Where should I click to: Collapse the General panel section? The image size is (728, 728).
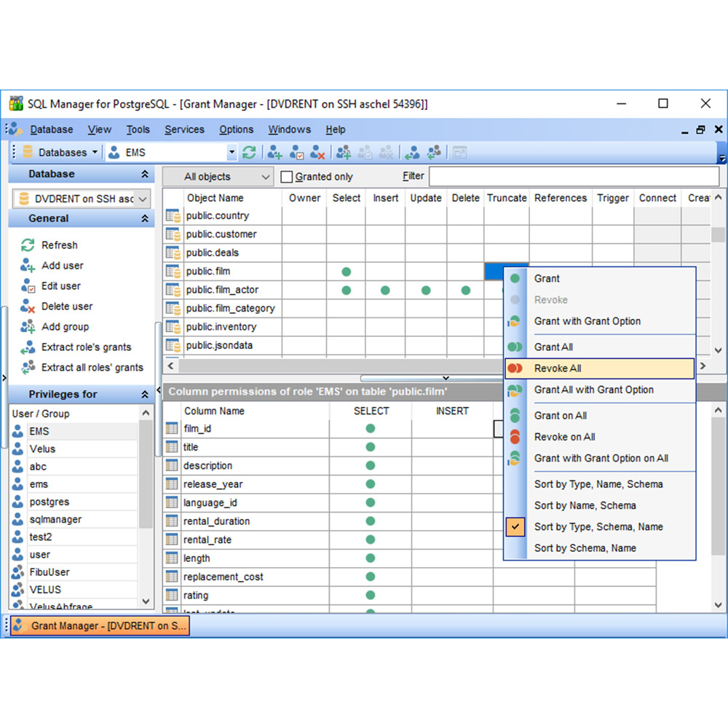(x=145, y=218)
